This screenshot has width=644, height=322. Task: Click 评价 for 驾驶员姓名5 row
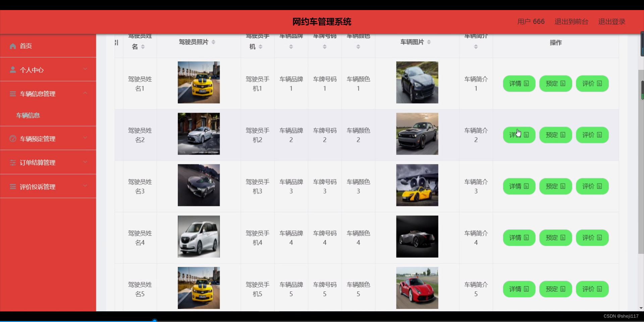[592, 289]
